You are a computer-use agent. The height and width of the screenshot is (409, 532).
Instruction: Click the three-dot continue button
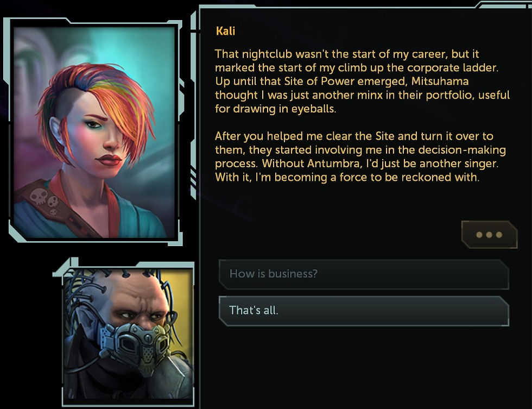[x=489, y=235]
